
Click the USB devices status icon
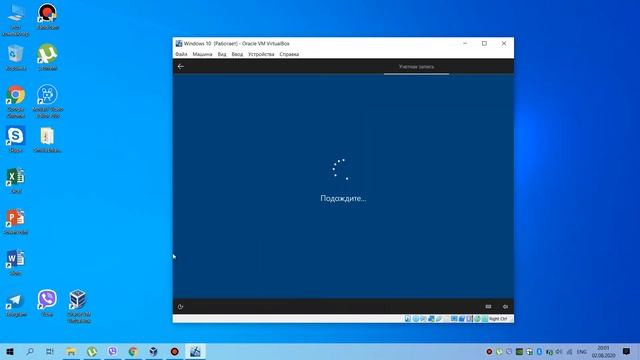tap(439, 319)
